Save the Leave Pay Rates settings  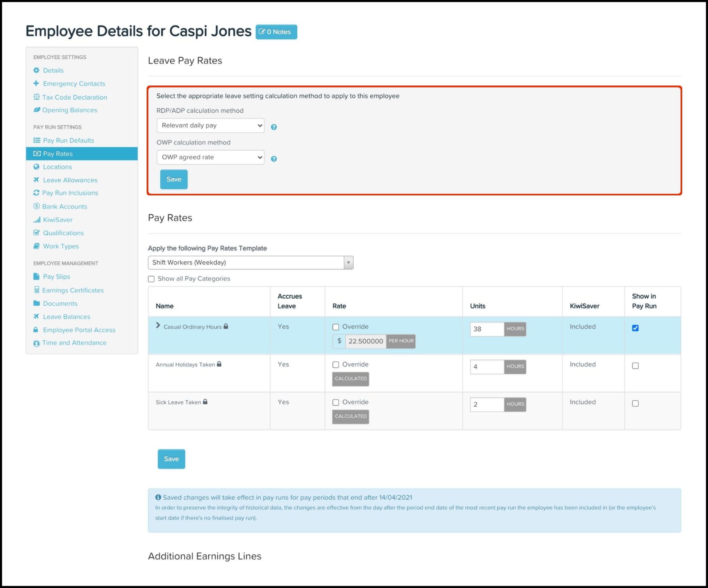[x=174, y=179]
